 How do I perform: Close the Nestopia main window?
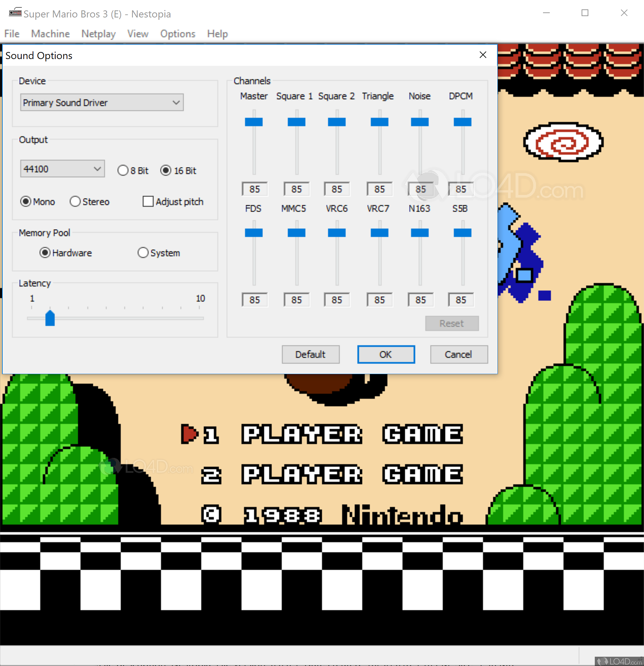point(624,13)
